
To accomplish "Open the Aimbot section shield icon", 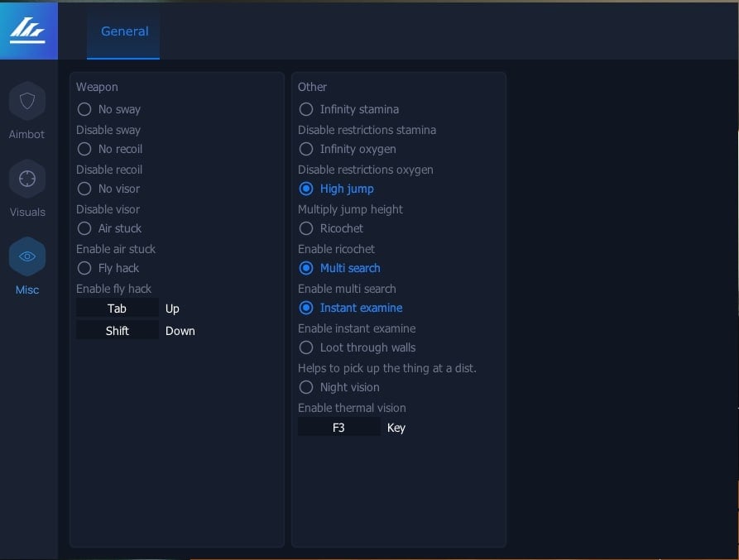I will (27, 102).
